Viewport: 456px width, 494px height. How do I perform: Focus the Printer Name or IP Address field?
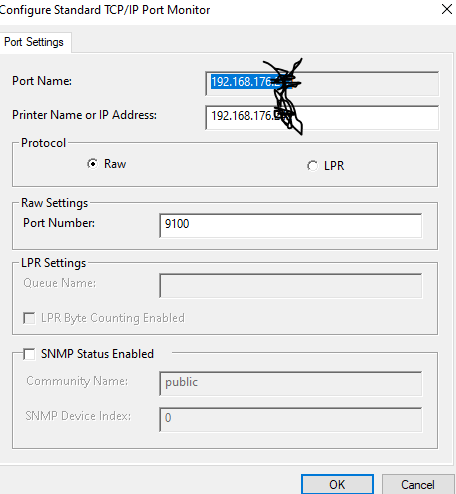point(322,118)
